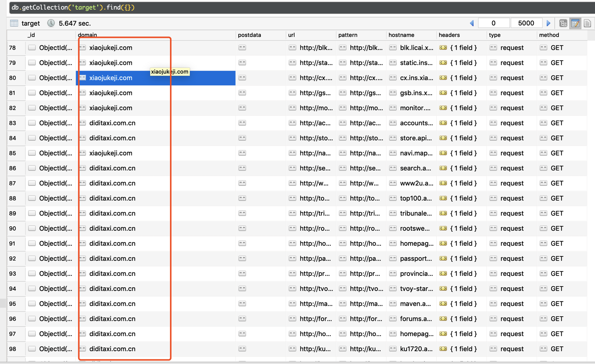
Task: Click the headers column header
Action: pos(449,35)
